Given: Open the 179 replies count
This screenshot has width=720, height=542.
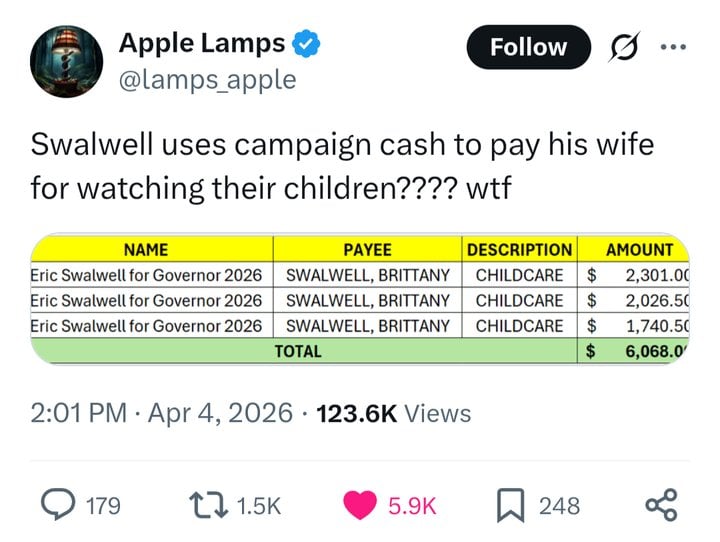Looking at the screenshot, I should pyautogui.click(x=101, y=506).
